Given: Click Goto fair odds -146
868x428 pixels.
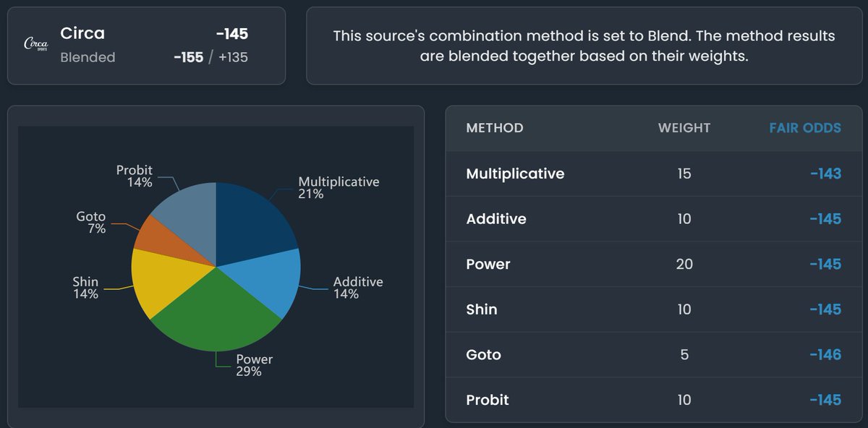Looking at the screenshot, I should point(825,354).
